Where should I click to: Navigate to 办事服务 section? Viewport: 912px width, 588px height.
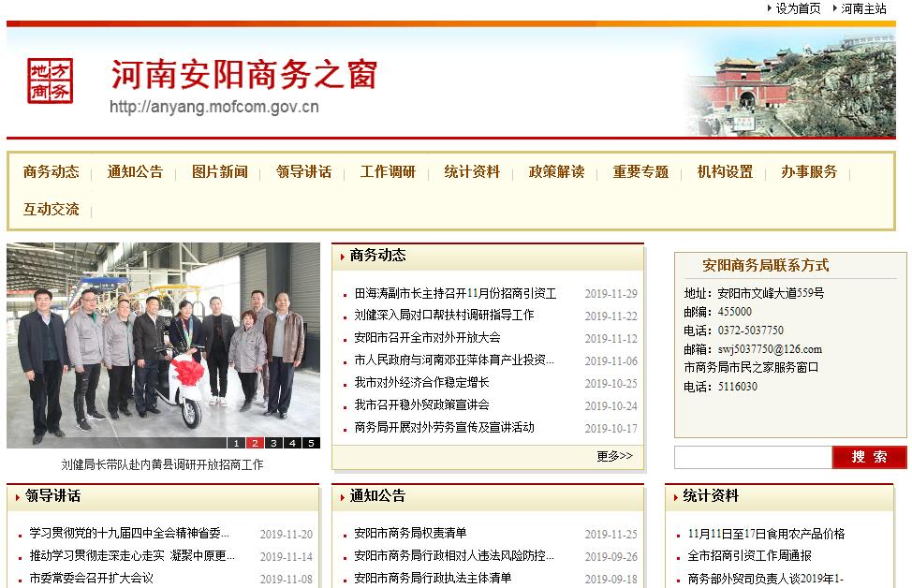click(809, 172)
